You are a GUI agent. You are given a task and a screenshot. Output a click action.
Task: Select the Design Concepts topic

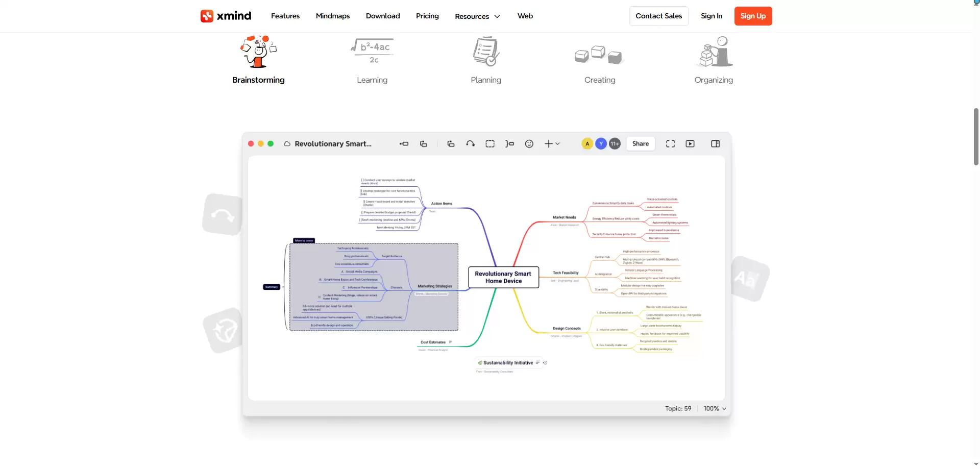tap(567, 329)
